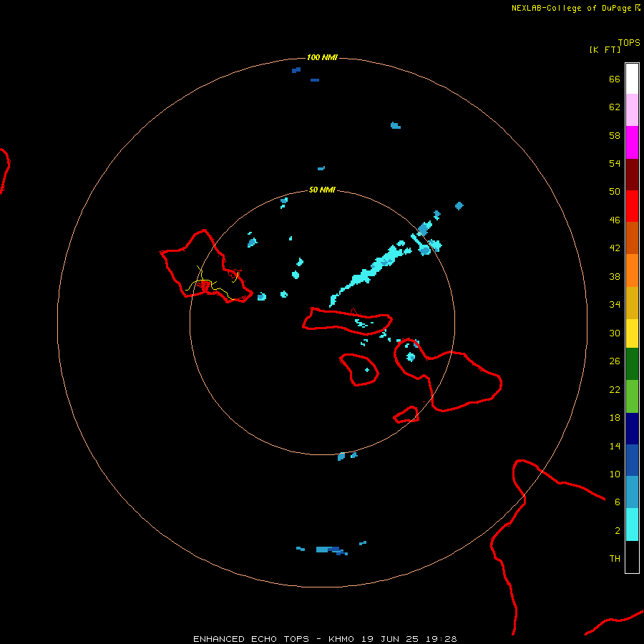Click the NEXLAB-College of DuPage credit text
The height and width of the screenshot is (644, 644).
(x=576, y=8)
